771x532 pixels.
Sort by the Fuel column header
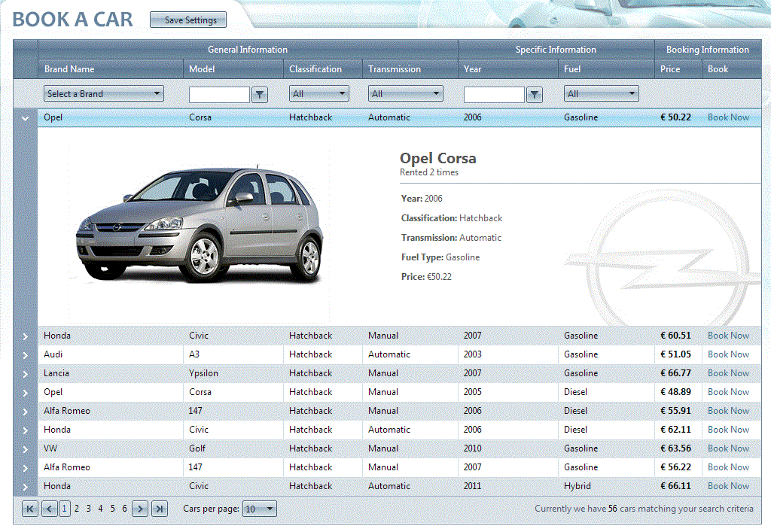click(x=572, y=69)
